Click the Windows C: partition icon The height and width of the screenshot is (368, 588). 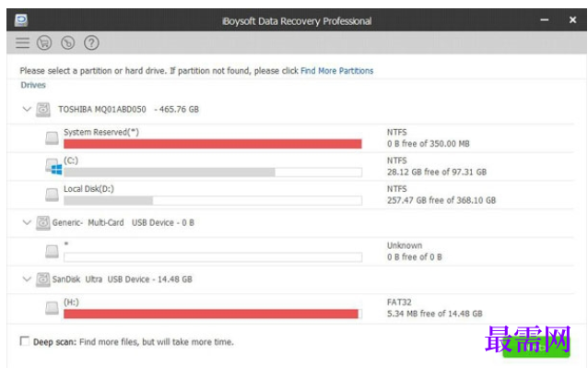point(53,166)
